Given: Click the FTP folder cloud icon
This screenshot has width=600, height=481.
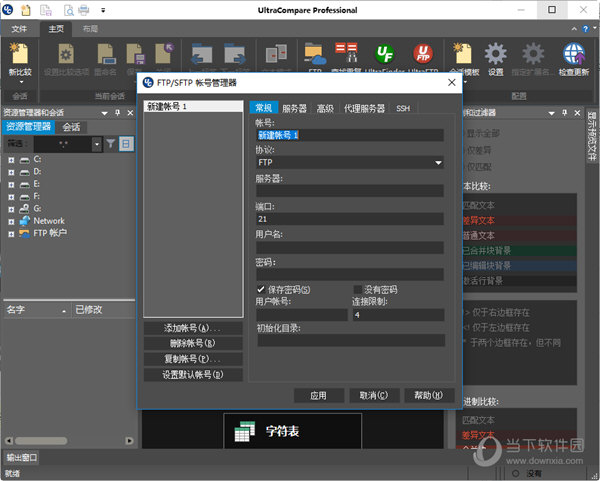Looking at the screenshot, I should (x=315, y=54).
